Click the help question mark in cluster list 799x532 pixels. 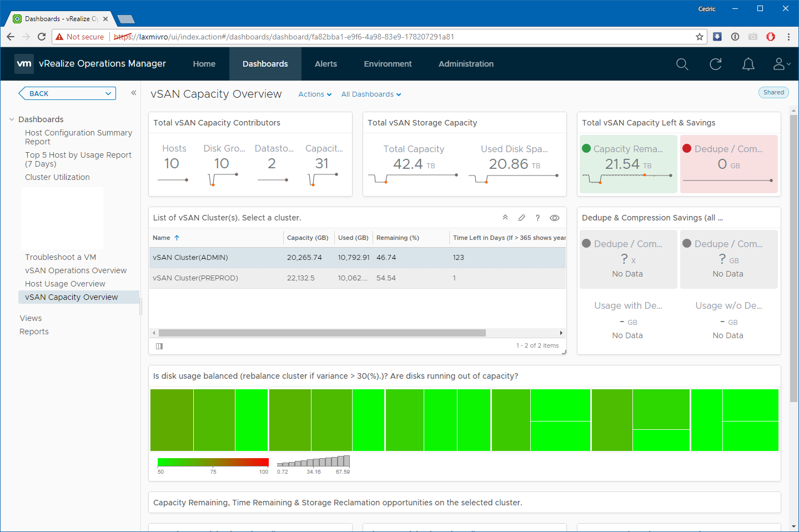(537, 218)
